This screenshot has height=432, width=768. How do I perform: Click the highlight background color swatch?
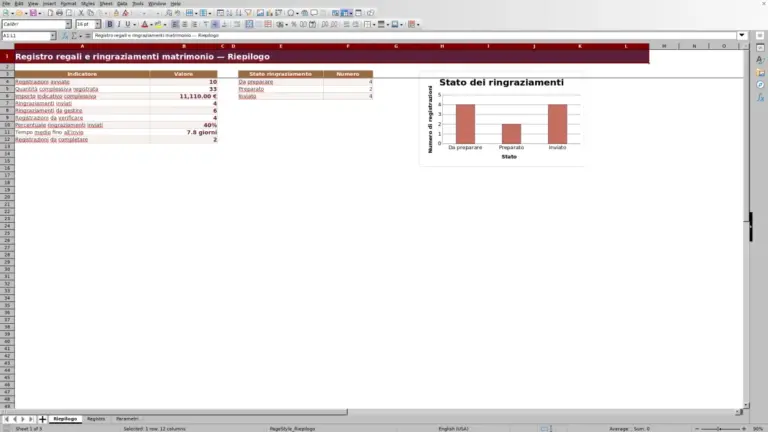click(x=158, y=24)
